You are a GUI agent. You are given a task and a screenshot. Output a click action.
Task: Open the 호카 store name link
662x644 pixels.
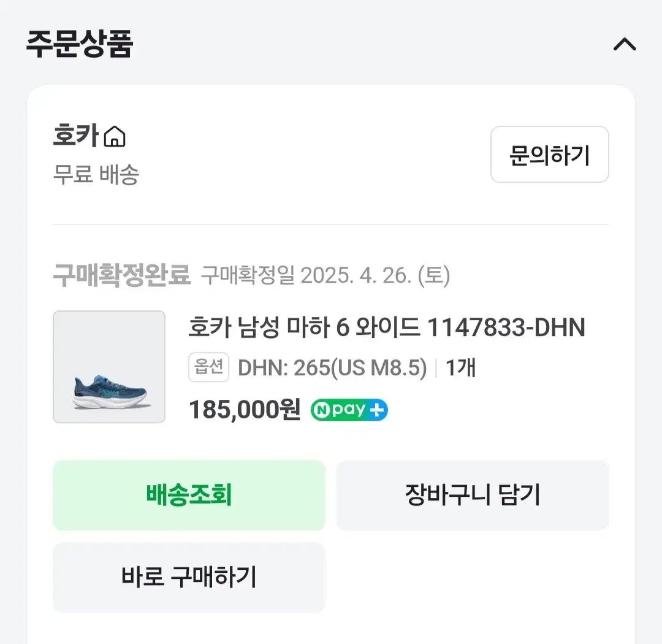[x=76, y=136]
